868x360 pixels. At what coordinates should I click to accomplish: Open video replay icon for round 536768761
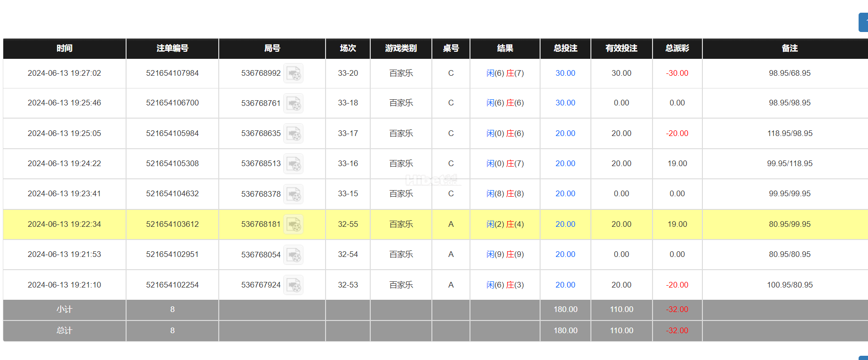pos(294,103)
